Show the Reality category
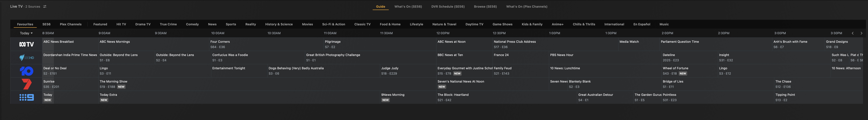This screenshot has height=120, width=868. [251, 24]
